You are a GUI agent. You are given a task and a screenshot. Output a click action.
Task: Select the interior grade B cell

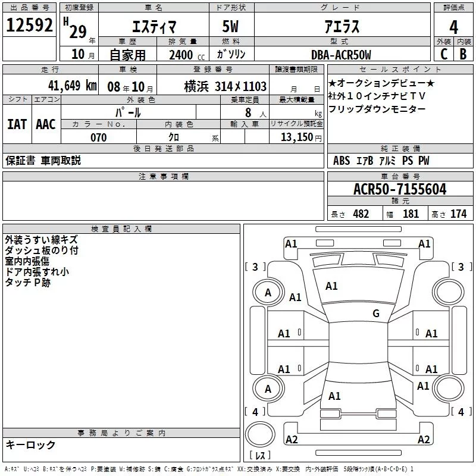(463, 54)
